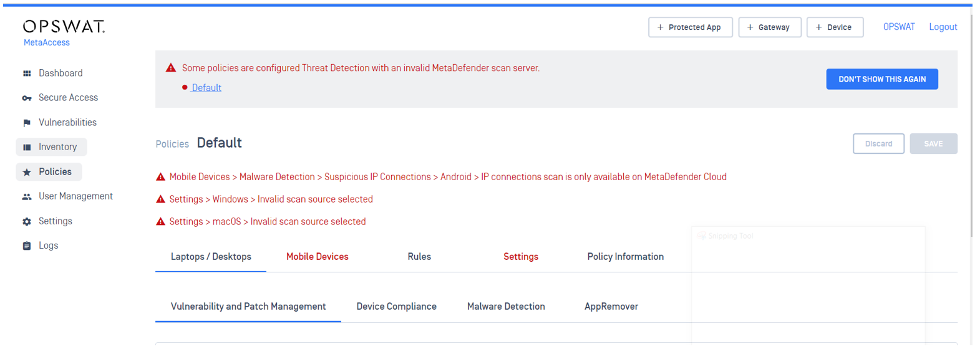Click the Logs clipboard icon

click(27, 246)
